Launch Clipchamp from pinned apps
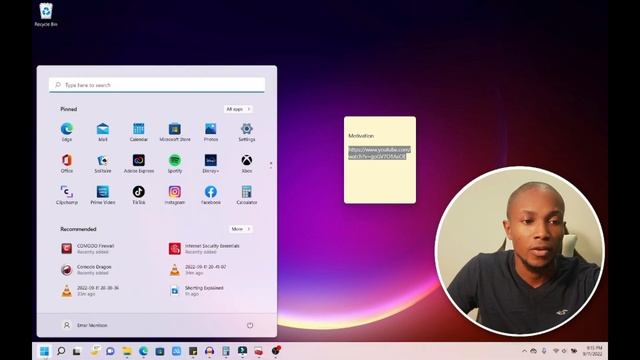The width and height of the screenshot is (640, 360). coord(67,195)
